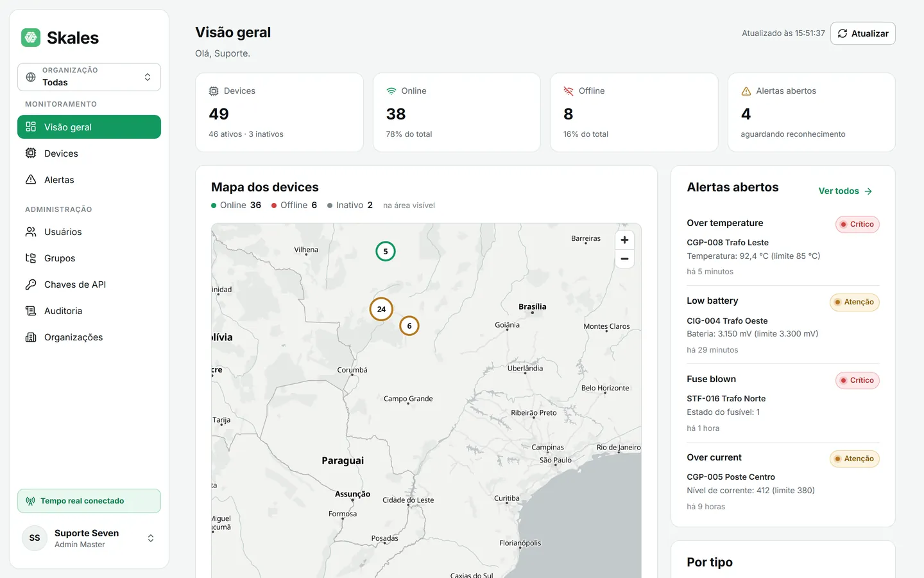Screen dimensions: 924x578
Task: Click the Ver todos link
Action: coord(845,191)
